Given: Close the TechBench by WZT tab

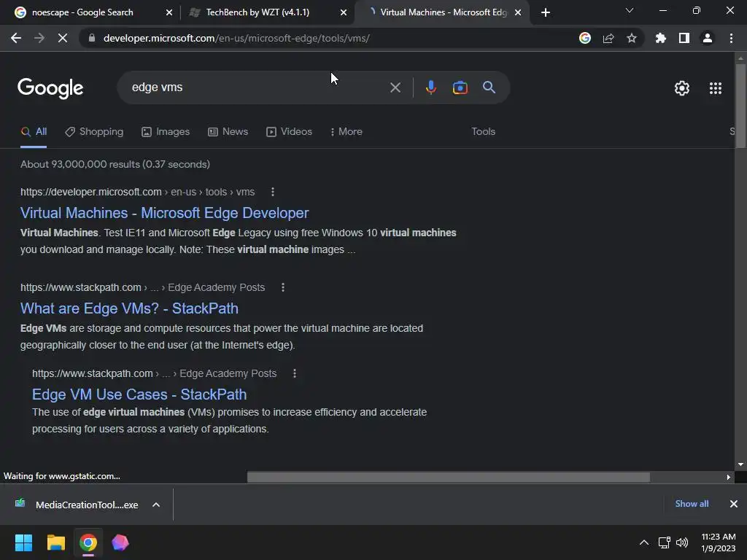Looking at the screenshot, I should [x=344, y=12].
